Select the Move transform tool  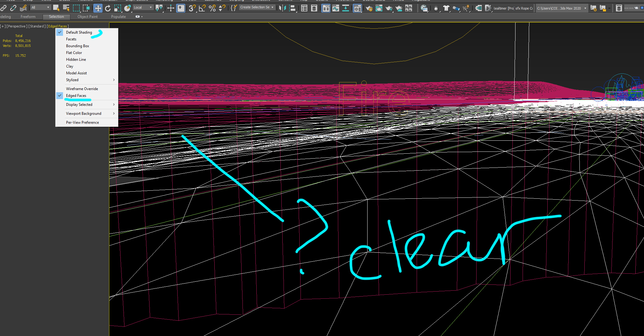coord(98,8)
